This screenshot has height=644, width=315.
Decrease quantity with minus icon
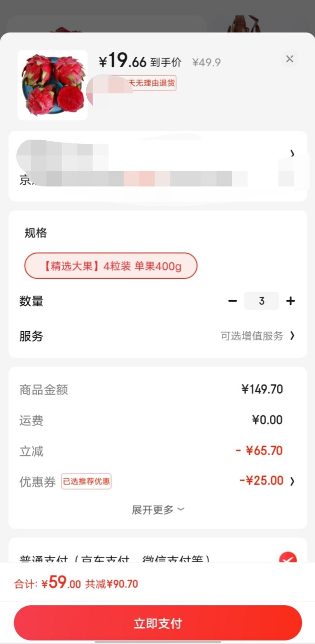233,301
